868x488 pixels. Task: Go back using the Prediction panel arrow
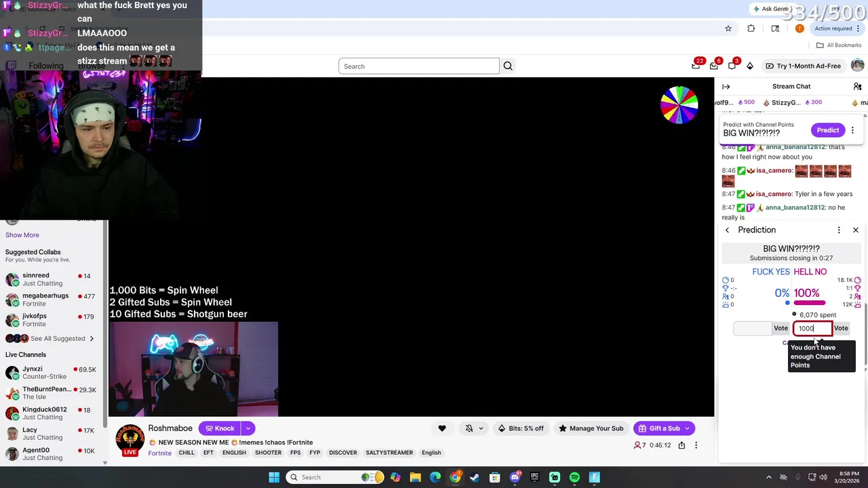point(727,230)
